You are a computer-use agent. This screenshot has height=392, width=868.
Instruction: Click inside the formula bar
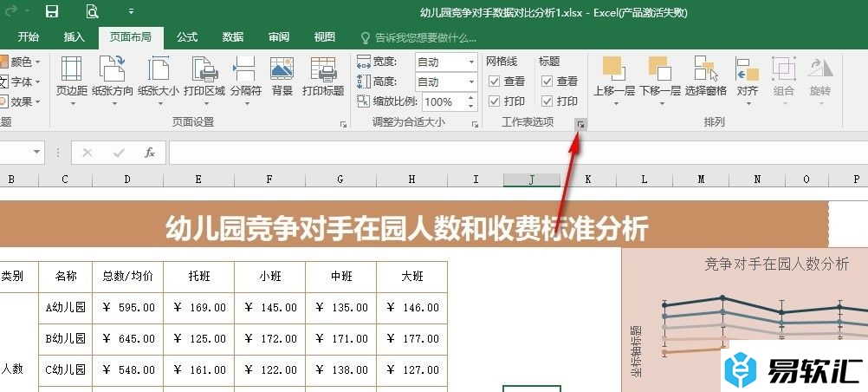(x=518, y=153)
